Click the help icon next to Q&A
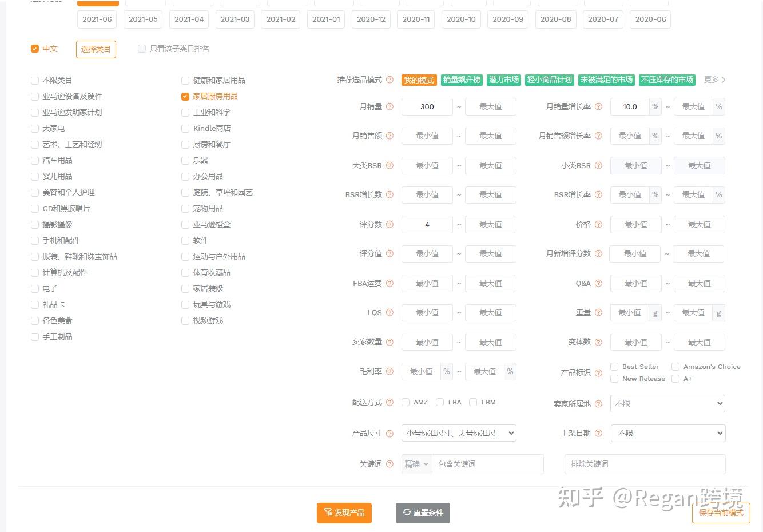The width and height of the screenshot is (763, 532). tap(598, 283)
